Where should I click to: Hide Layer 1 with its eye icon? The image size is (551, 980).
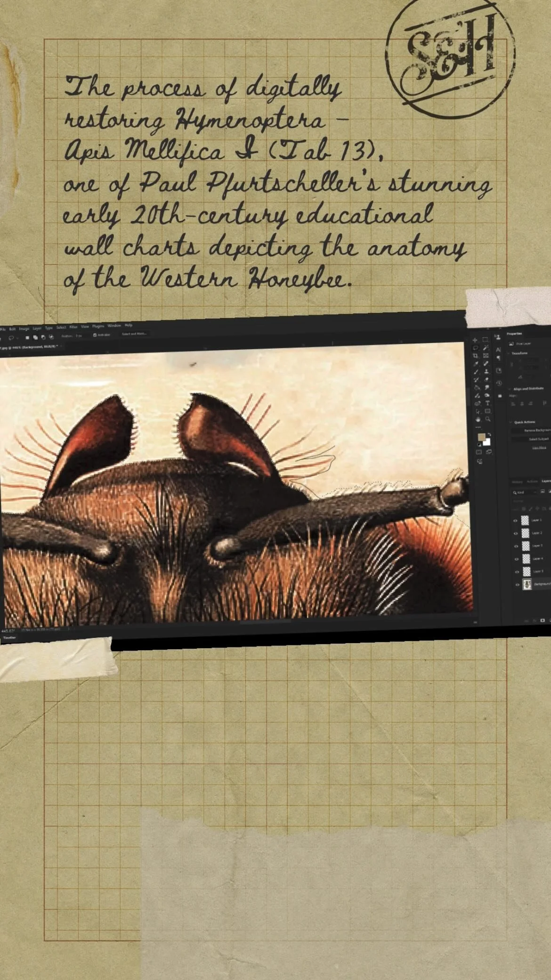coord(515,521)
